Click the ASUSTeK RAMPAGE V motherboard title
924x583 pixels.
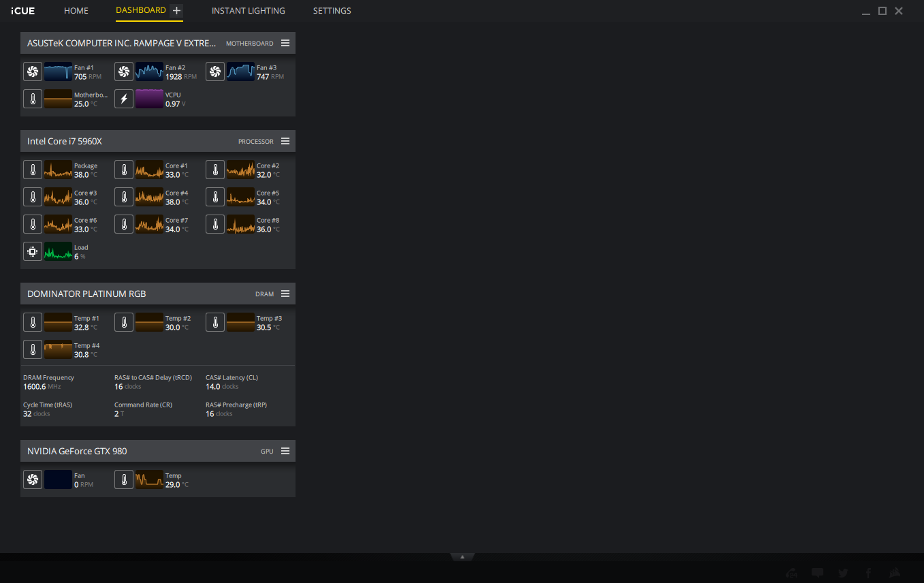(122, 43)
